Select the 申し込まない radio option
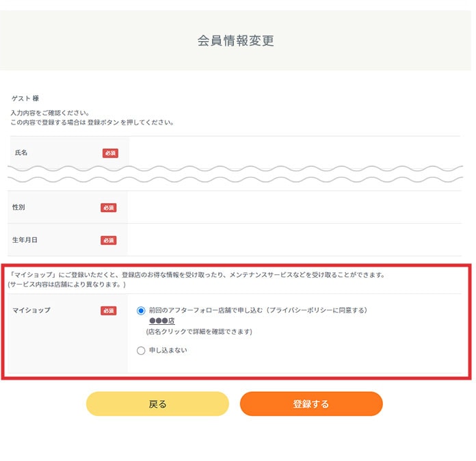The image size is (476, 461). [x=141, y=350]
